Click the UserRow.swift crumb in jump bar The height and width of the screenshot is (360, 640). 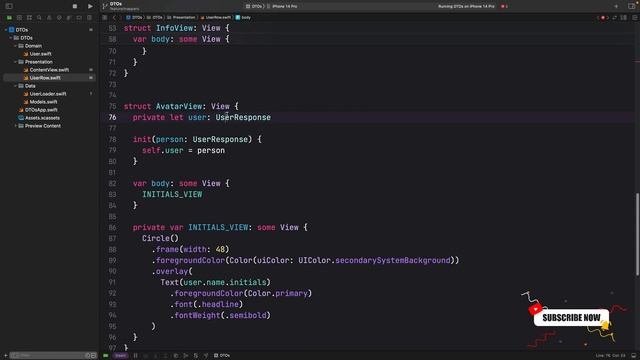[x=216, y=18]
